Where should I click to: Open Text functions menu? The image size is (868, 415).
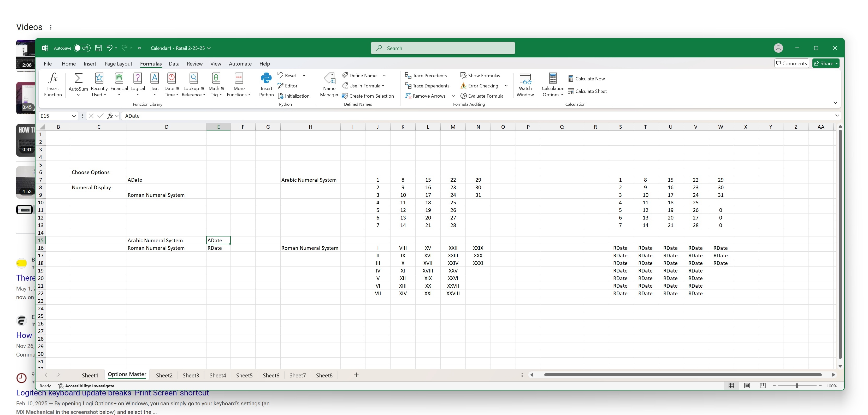coord(155,85)
